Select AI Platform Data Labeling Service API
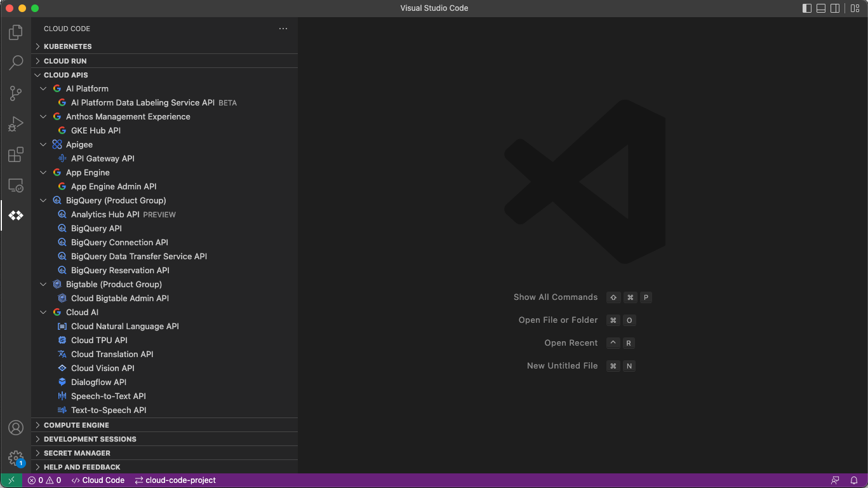This screenshot has height=488, width=868. (x=164, y=102)
